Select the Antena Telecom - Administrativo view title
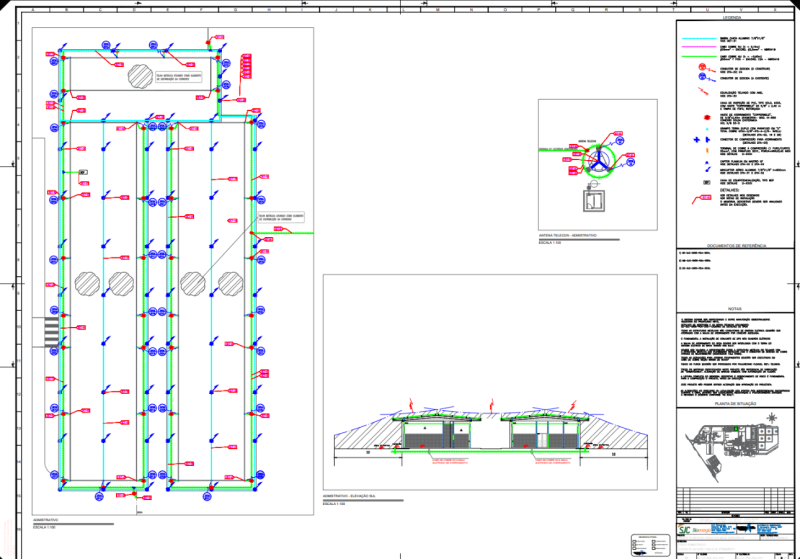 tap(569, 235)
